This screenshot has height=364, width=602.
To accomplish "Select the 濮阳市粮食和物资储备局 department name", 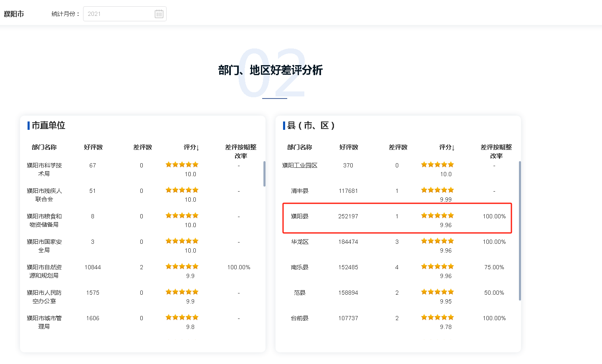I will [44, 220].
